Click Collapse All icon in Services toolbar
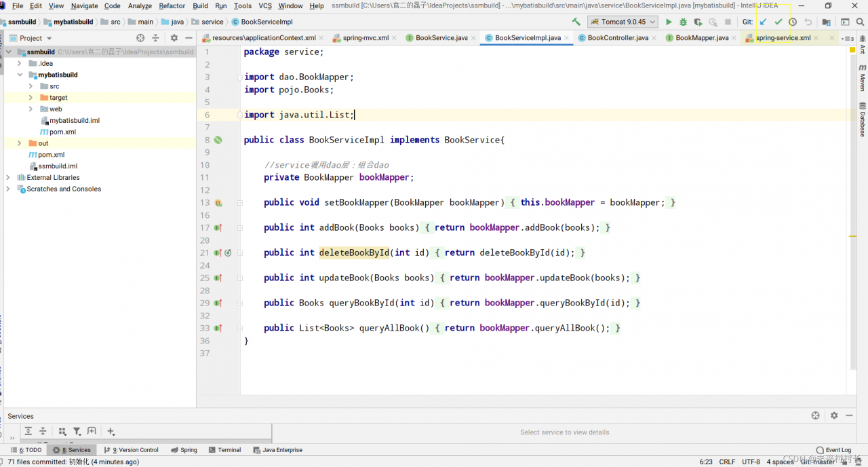 click(x=42, y=431)
